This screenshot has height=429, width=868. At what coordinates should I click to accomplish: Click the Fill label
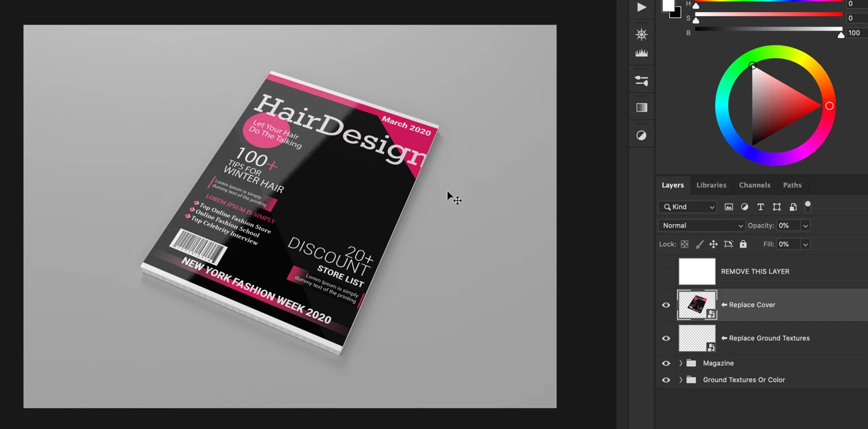point(769,244)
